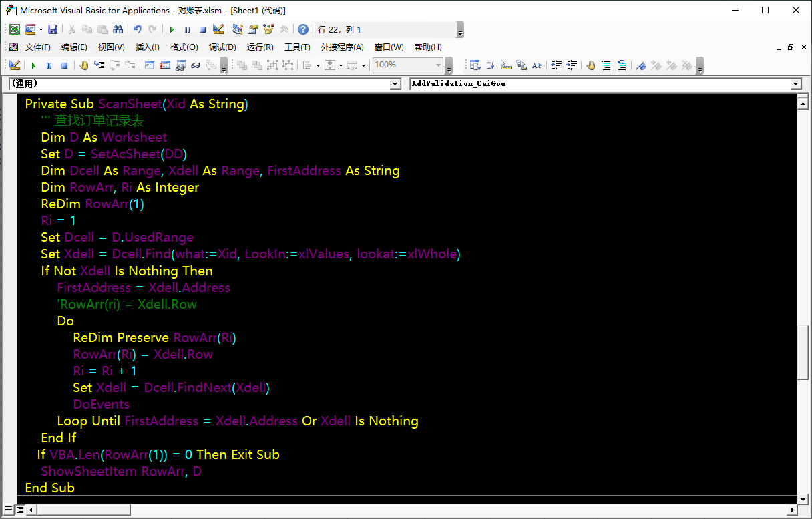Open Quick Watch glasses icon
Image resolution: width=812 pixels, height=519 pixels.
pyautogui.click(x=195, y=65)
